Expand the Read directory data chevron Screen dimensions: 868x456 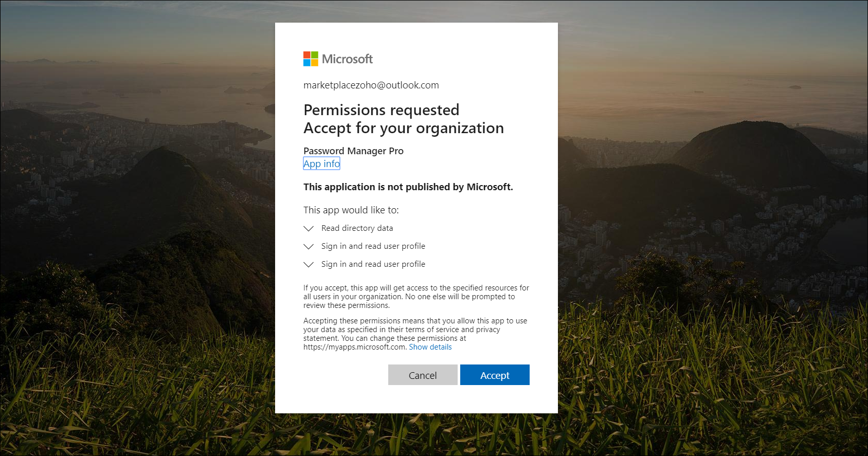click(309, 228)
